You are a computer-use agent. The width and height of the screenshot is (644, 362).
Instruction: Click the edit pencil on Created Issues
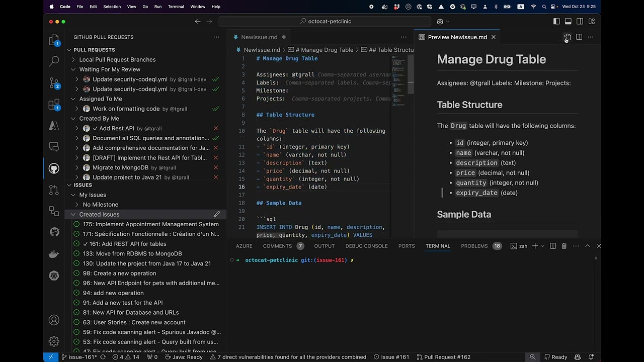point(217,214)
